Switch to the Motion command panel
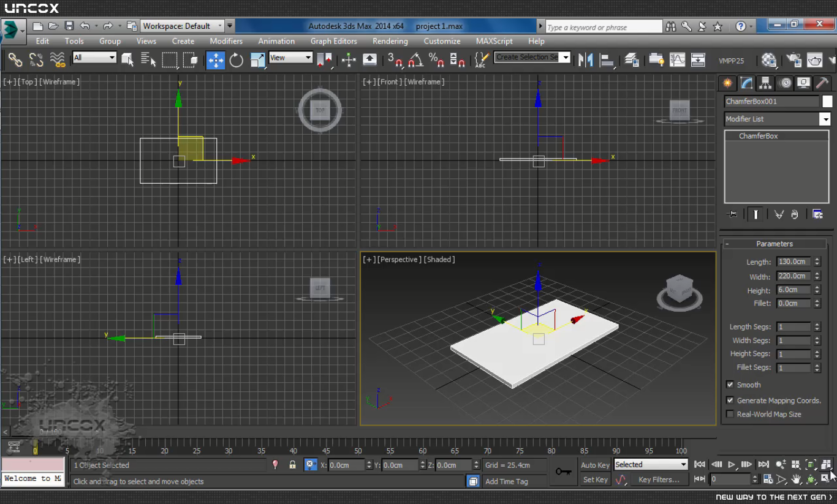The height and width of the screenshot is (504, 837). [785, 83]
